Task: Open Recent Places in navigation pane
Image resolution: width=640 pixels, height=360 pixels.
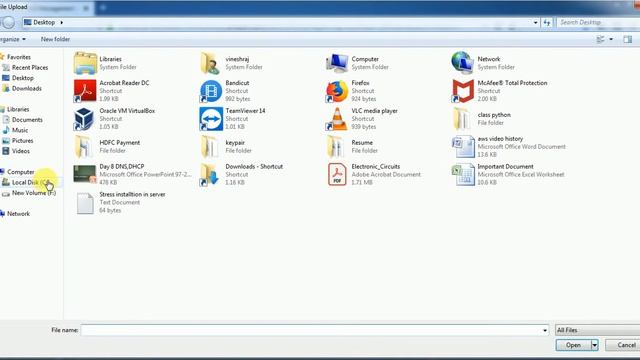Action: tap(30, 68)
